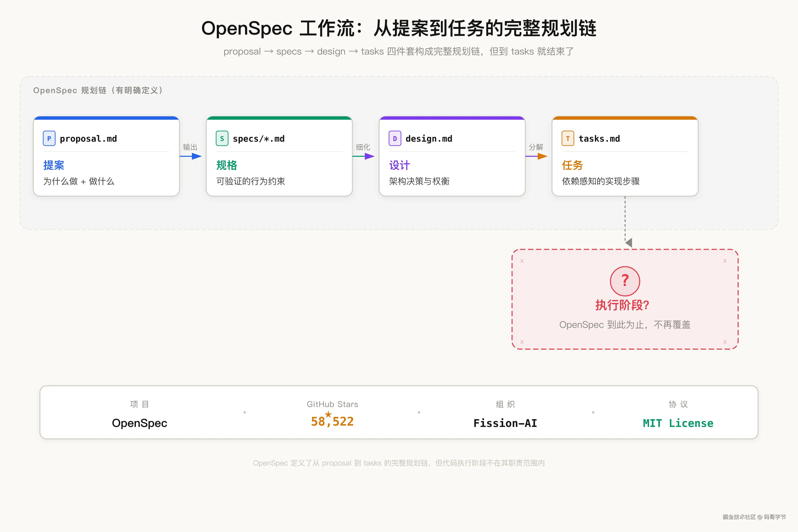This screenshot has height=532, width=798.
Task: Click the blue arrow labeled 输出
Action: [x=191, y=156]
